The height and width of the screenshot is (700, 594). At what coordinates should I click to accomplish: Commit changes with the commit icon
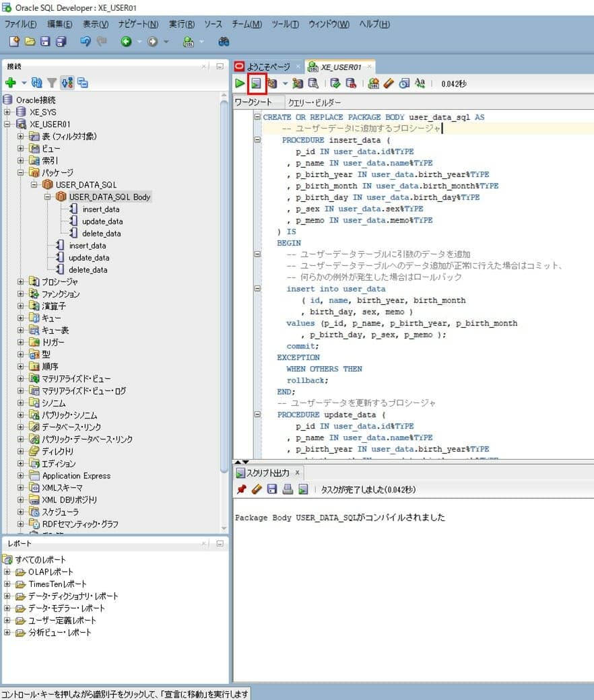pyautogui.click(x=335, y=83)
